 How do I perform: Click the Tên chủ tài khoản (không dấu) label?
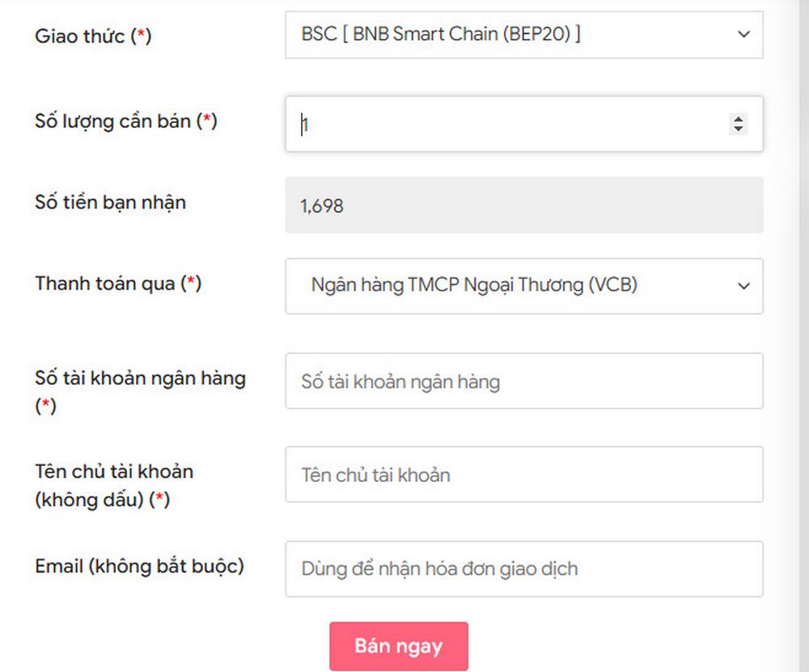pyautogui.click(x=114, y=471)
